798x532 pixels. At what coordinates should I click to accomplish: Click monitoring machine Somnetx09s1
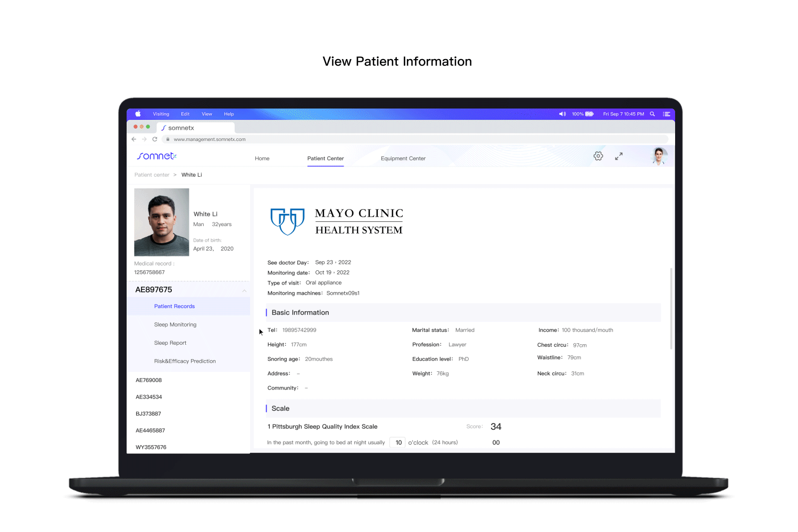pyautogui.click(x=343, y=293)
